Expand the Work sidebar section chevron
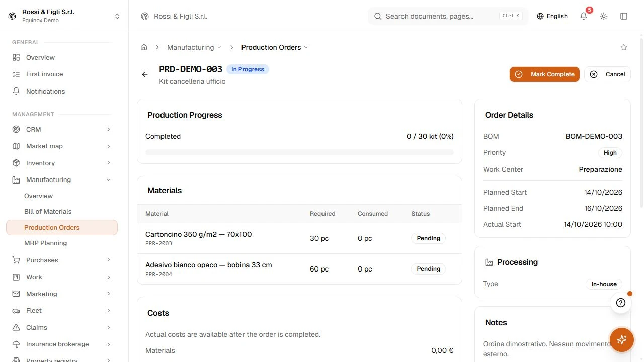Image resolution: width=644 pixels, height=362 pixels. 109,277
